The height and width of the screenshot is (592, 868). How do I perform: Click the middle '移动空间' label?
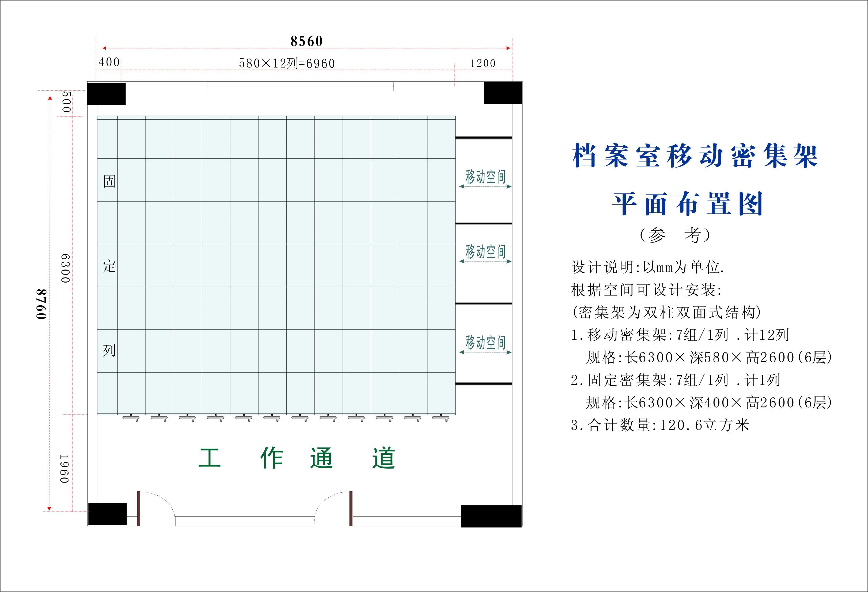(485, 252)
